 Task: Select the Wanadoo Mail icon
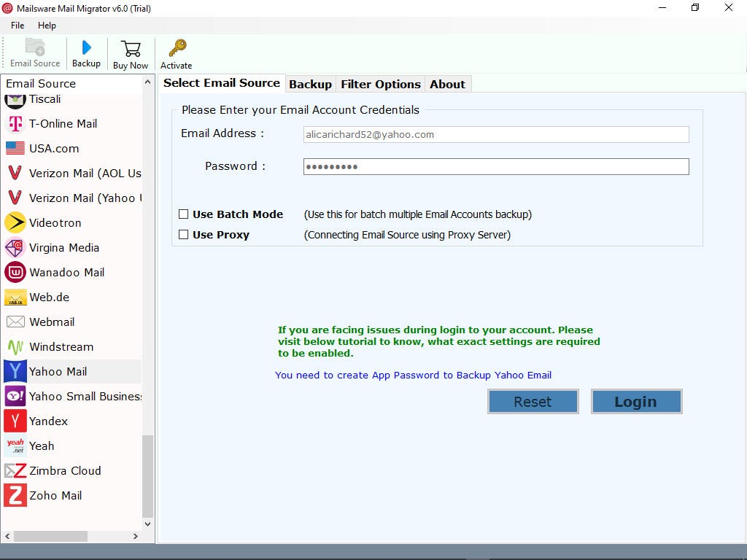pyautogui.click(x=15, y=273)
